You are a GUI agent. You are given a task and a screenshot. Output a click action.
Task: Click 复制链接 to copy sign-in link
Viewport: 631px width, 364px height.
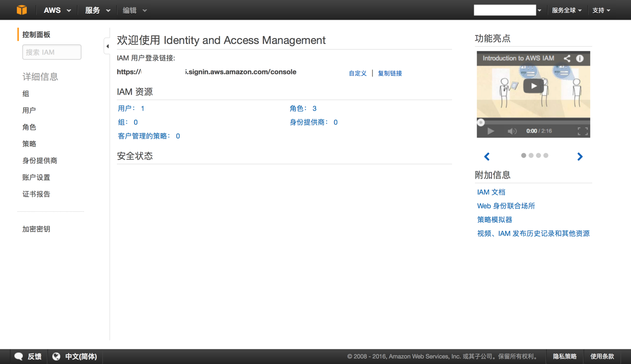[390, 73]
